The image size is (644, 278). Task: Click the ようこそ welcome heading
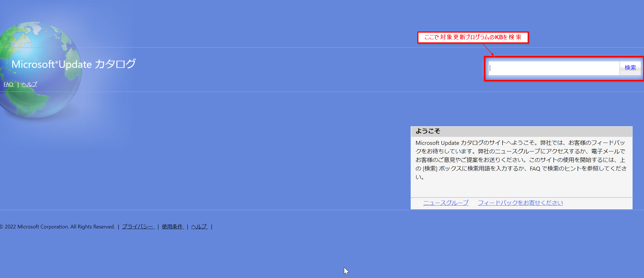pyautogui.click(x=428, y=131)
